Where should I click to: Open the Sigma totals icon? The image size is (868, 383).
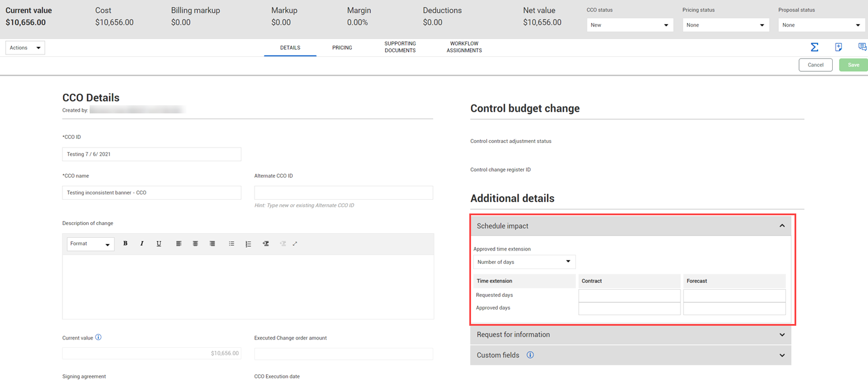click(814, 47)
